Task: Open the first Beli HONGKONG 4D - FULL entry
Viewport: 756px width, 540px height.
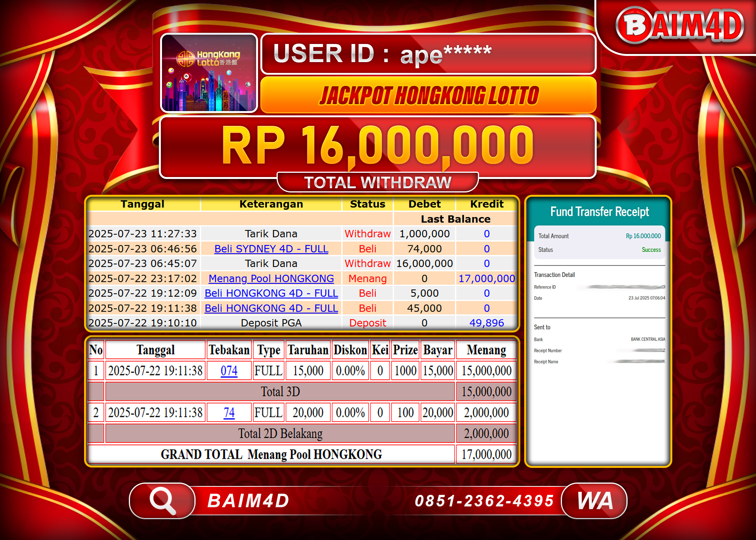Action: pyautogui.click(x=271, y=293)
